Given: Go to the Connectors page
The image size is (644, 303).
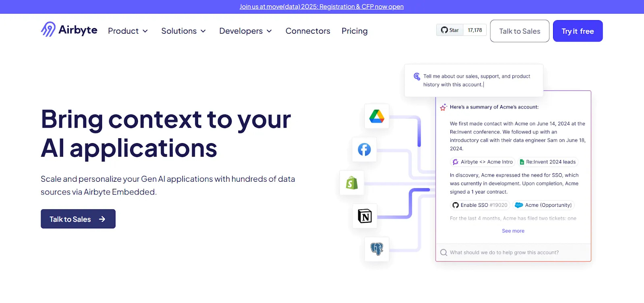Looking at the screenshot, I should (308, 31).
